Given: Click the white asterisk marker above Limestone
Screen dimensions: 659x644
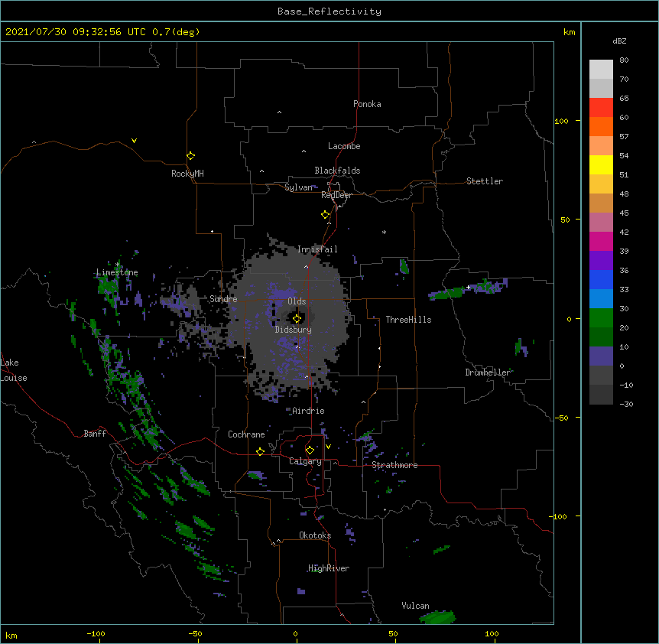Looking at the screenshot, I should (x=117, y=265).
